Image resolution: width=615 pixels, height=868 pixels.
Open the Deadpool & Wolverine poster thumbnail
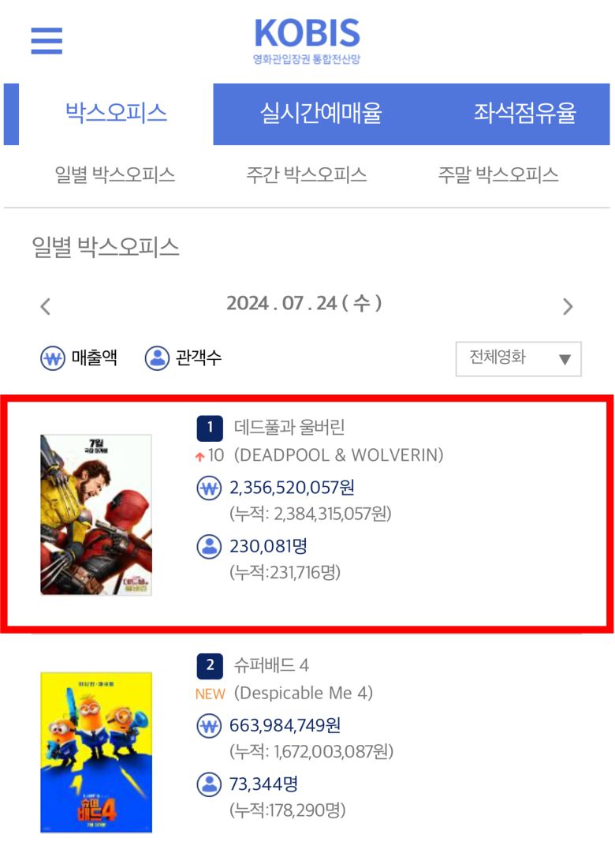tap(96, 514)
